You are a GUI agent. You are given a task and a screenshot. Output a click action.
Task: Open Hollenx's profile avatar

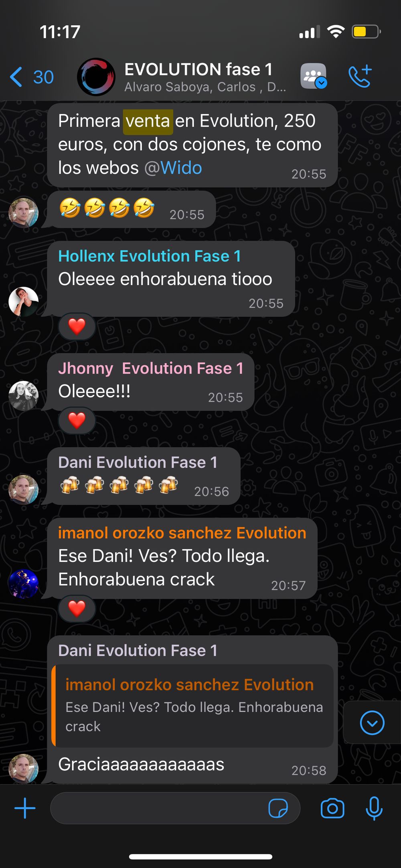pyautogui.click(x=24, y=301)
